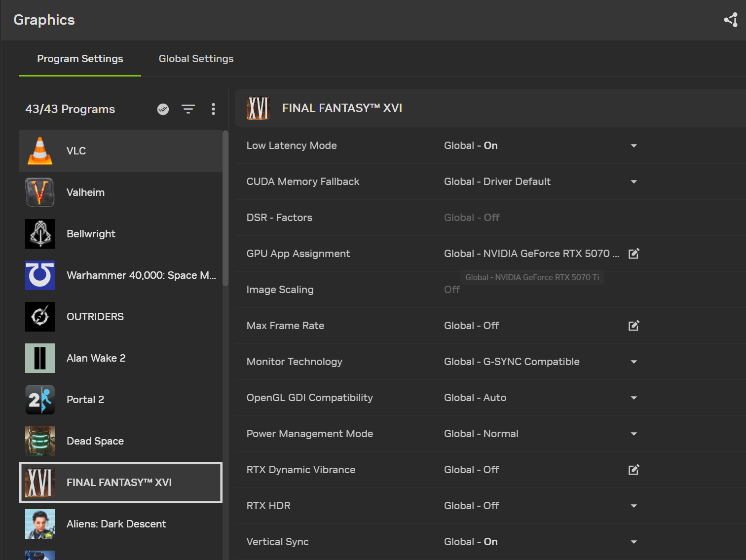Expand Monitor Technology dropdown arrow
Image resolution: width=746 pixels, height=560 pixels.
[x=634, y=362]
